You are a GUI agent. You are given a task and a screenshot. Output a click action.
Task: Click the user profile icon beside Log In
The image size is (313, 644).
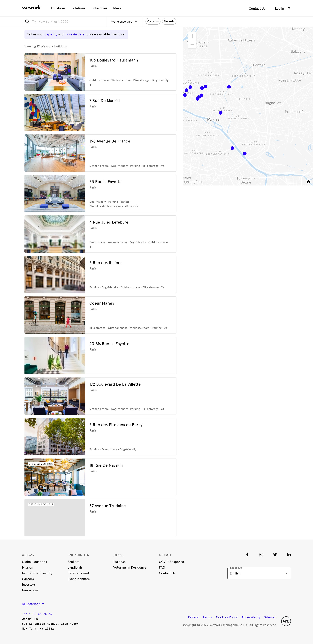tap(289, 9)
